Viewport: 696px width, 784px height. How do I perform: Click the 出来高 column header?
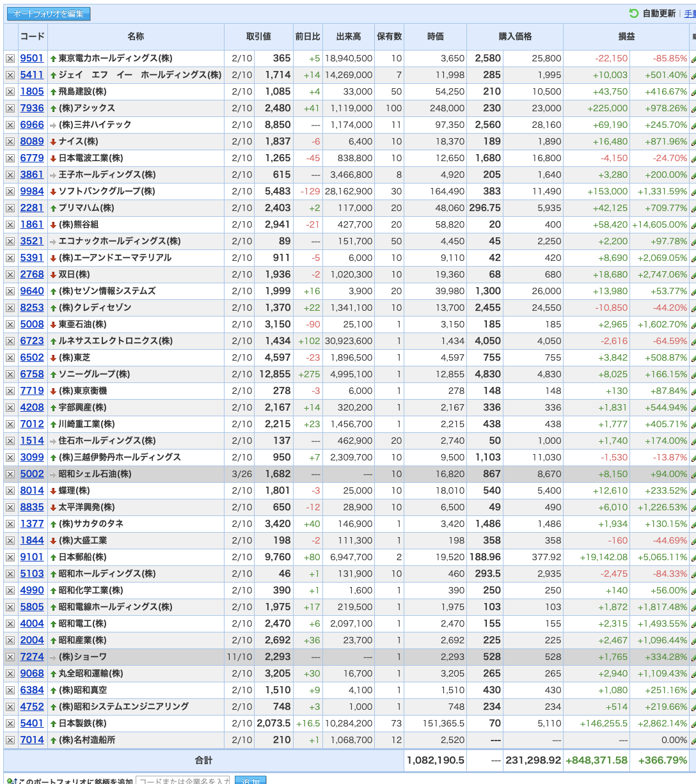coord(349,36)
